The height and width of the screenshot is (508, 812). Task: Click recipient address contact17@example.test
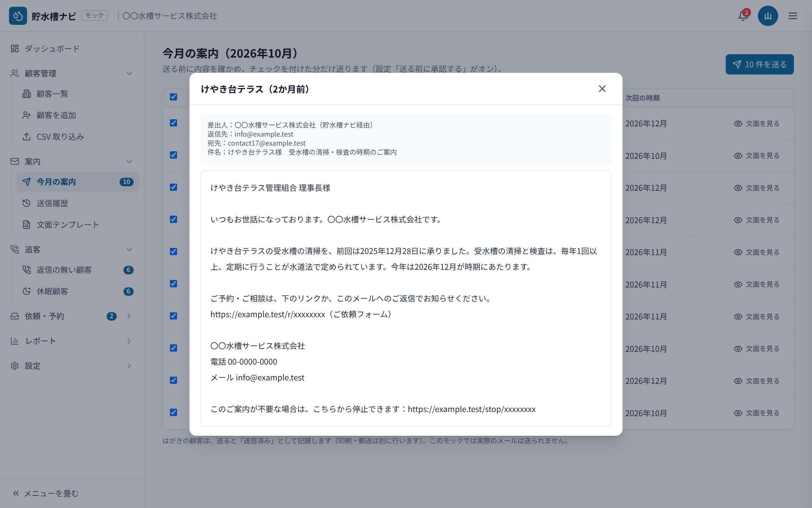(267, 143)
